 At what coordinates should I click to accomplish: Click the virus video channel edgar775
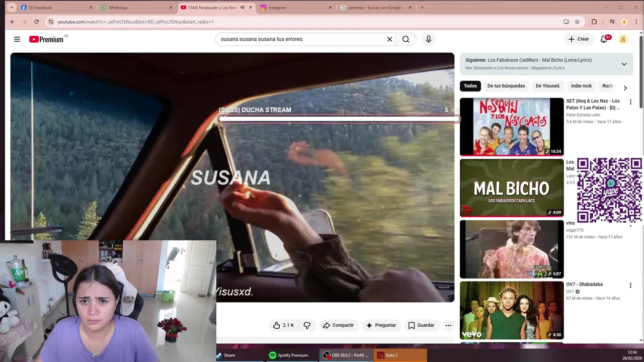tap(575, 230)
